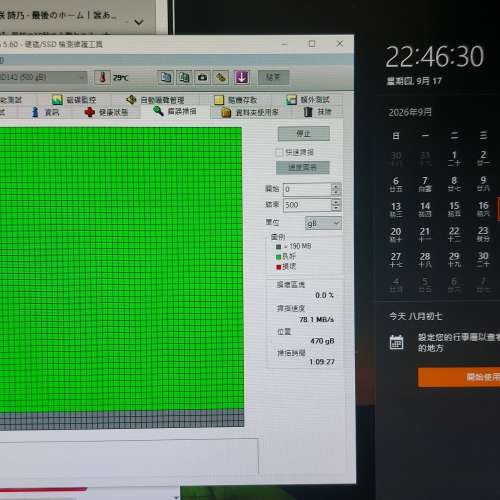Open the red-cross Health status tab
This screenshot has height=500, width=500.
106,112
